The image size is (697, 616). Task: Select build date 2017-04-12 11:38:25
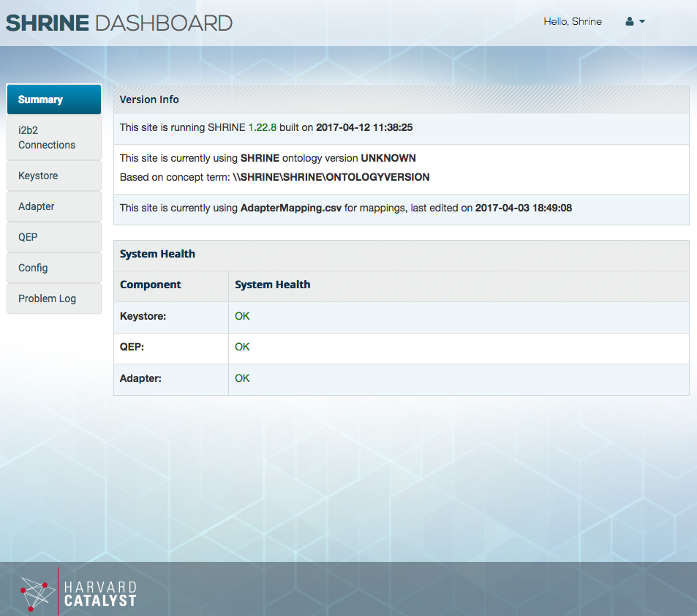click(364, 127)
